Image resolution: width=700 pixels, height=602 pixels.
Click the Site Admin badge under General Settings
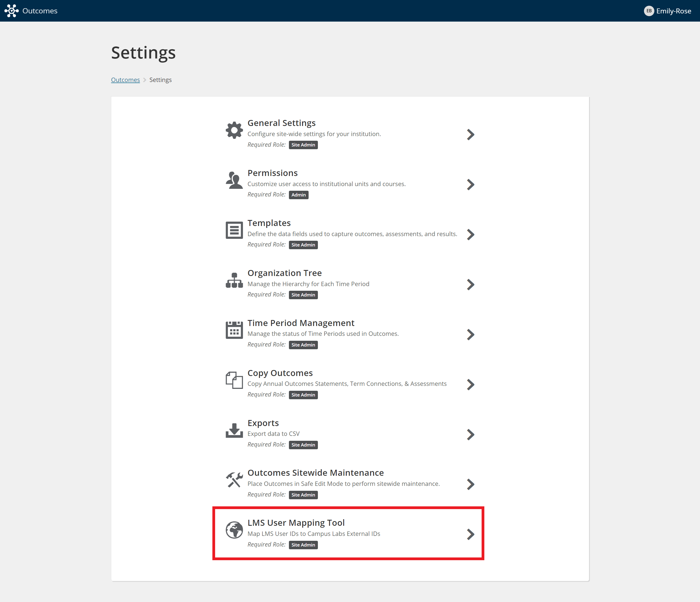pos(303,145)
